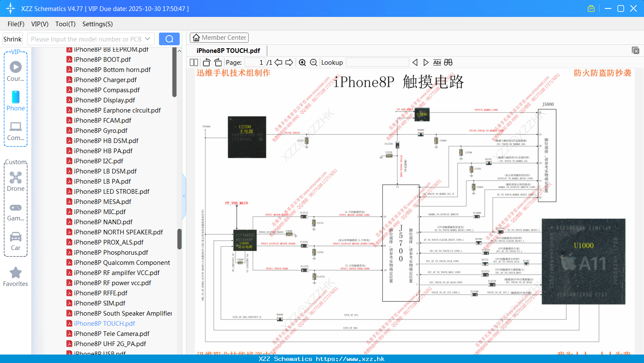Go to previous page arrow

click(x=278, y=62)
